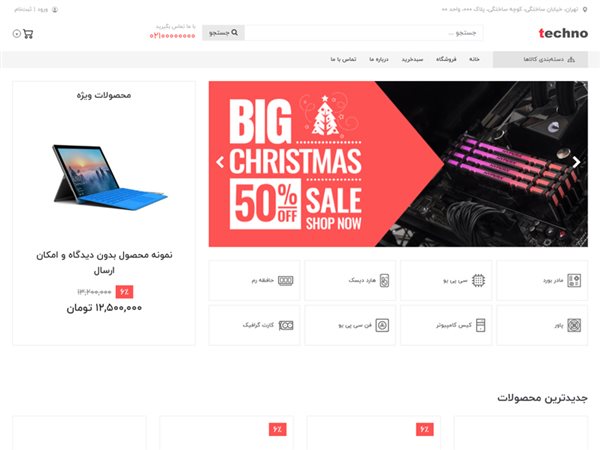Open the سی پی یو CPU category
The width and height of the screenshot is (600, 450).
coord(446,280)
